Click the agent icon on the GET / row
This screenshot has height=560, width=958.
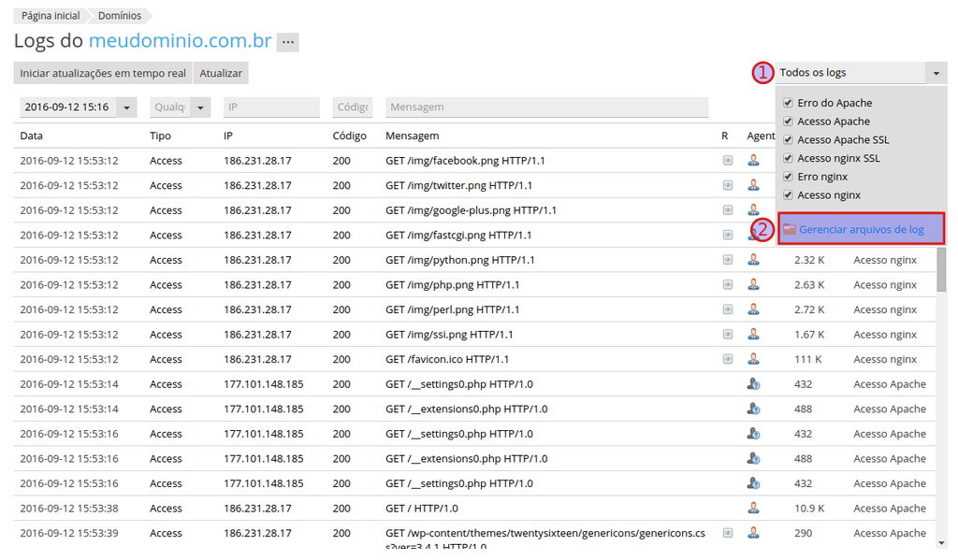[753, 508]
